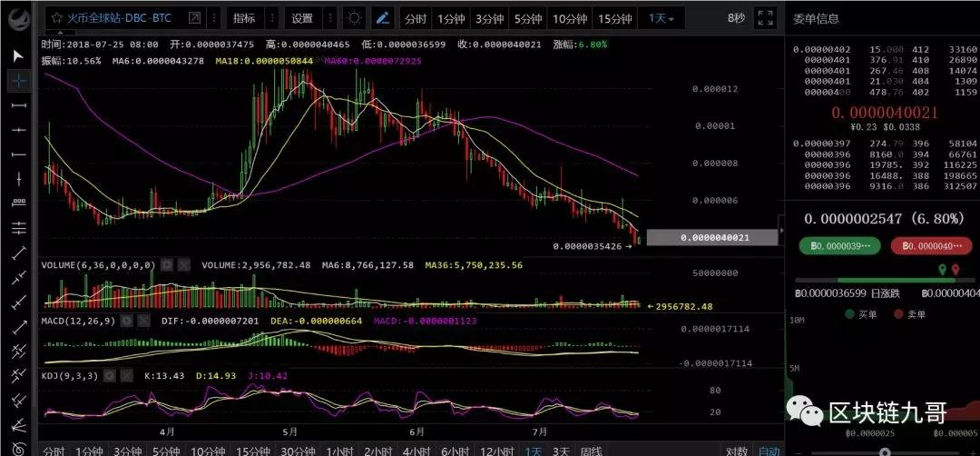The image size is (980, 456).
Task: Toggle 卖单 sell orders legend
Action: 909,314
